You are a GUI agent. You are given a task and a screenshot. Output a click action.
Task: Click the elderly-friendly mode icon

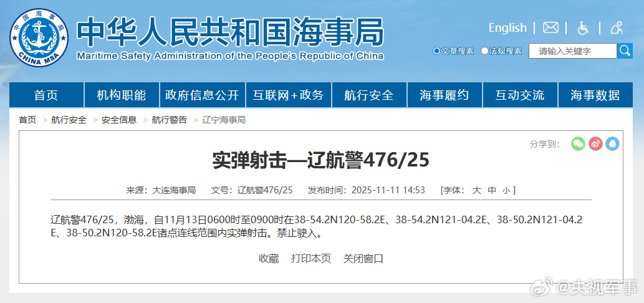tap(617, 28)
